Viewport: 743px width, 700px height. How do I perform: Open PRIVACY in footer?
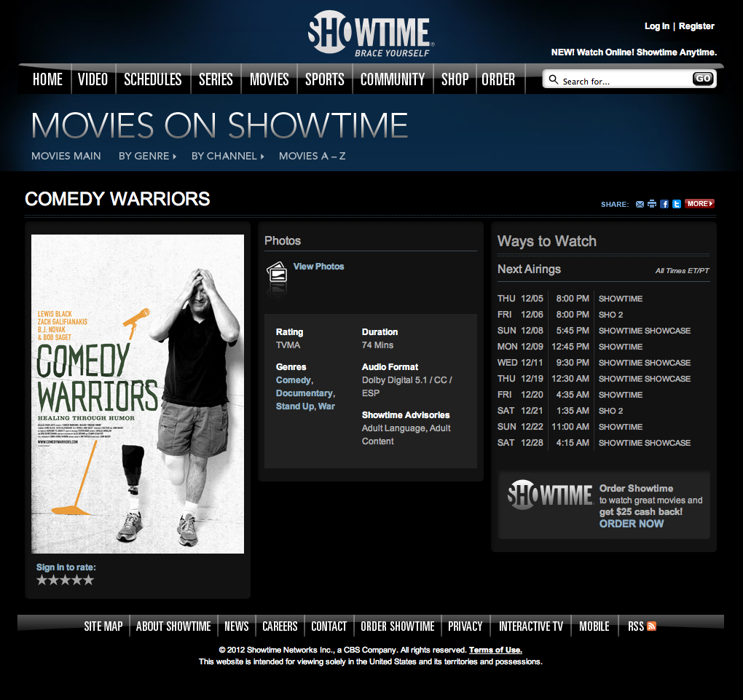pos(465,626)
